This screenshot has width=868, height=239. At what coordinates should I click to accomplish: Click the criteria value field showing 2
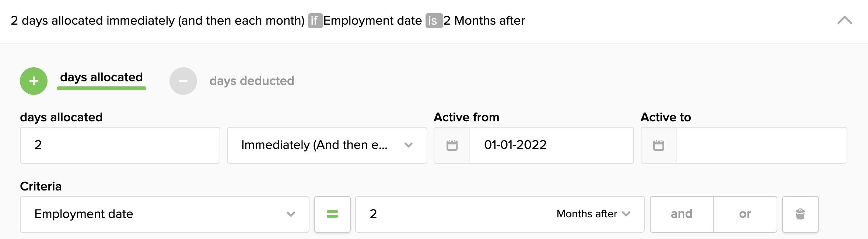click(x=453, y=214)
